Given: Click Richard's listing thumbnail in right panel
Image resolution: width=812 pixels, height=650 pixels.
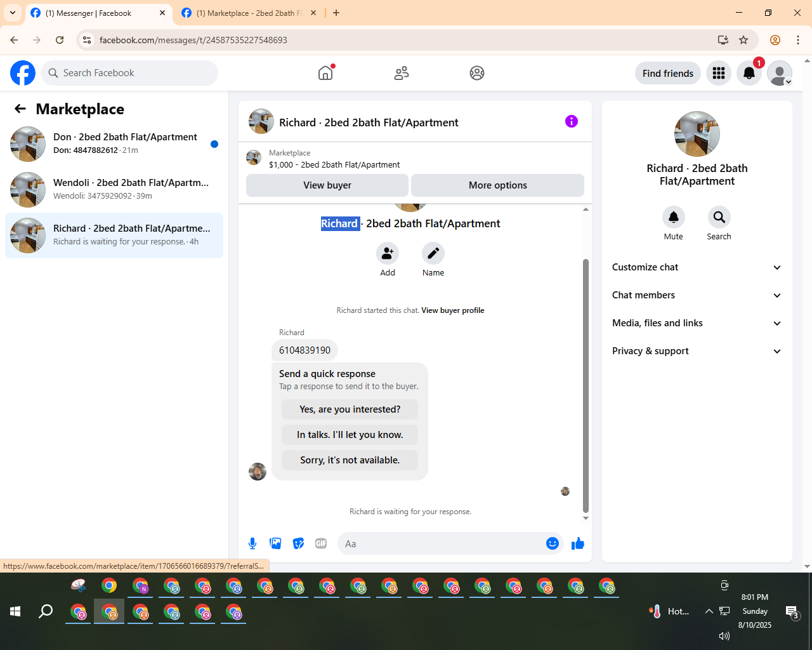Looking at the screenshot, I should click(697, 134).
